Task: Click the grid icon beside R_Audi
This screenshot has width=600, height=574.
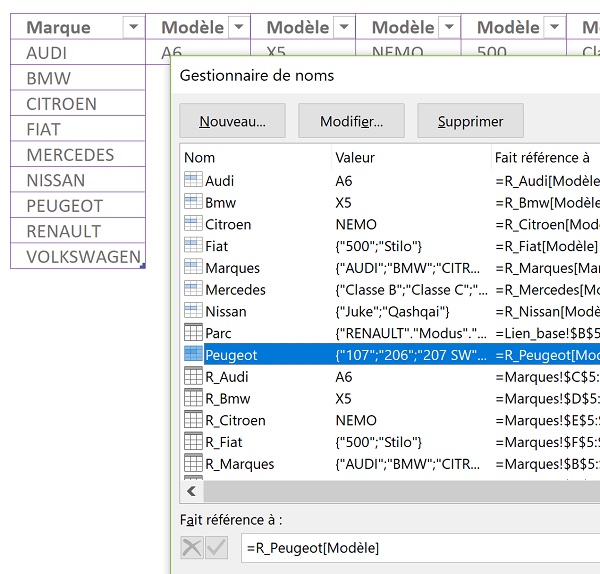Action: [193, 376]
